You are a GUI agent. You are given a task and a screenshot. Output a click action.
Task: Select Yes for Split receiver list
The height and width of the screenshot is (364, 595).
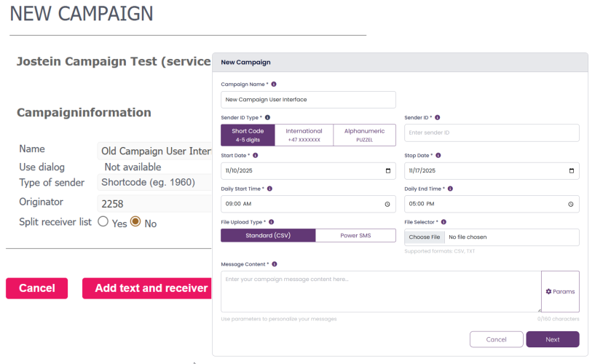click(x=103, y=222)
